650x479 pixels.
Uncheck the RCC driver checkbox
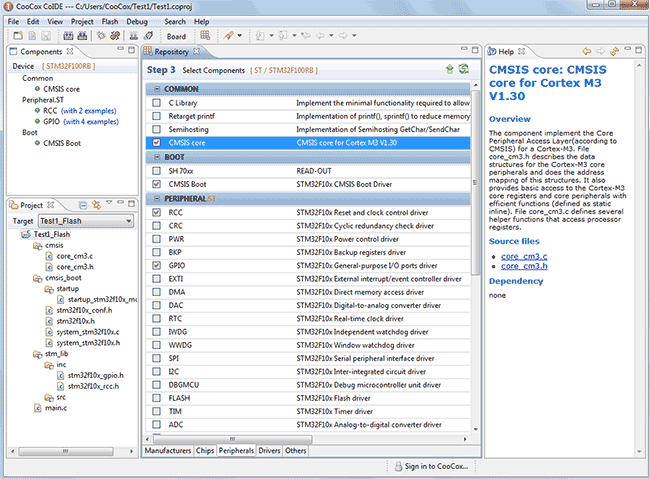[156, 212]
